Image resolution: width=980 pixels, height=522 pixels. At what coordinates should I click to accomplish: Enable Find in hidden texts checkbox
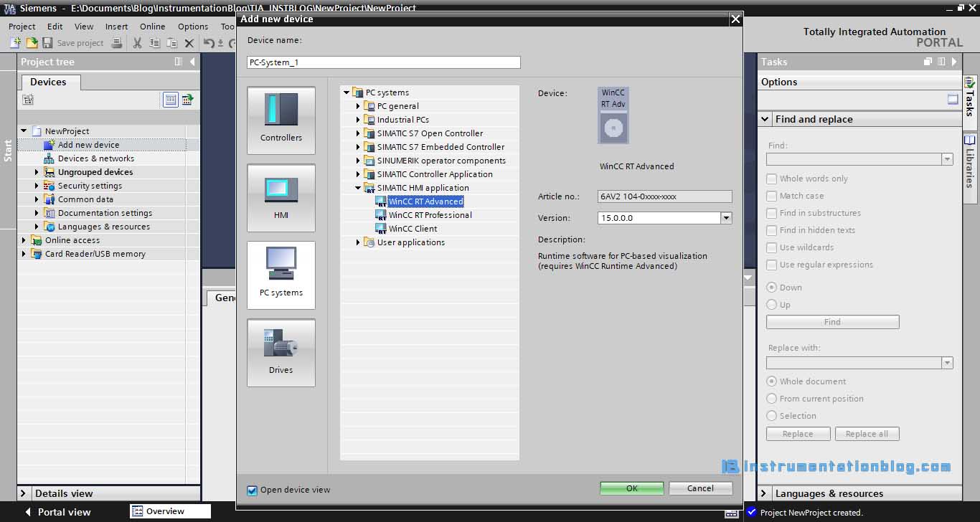(771, 230)
